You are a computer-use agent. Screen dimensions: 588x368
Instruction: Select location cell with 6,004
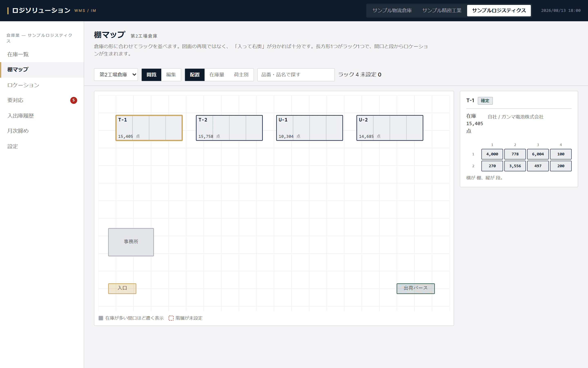tap(538, 154)
